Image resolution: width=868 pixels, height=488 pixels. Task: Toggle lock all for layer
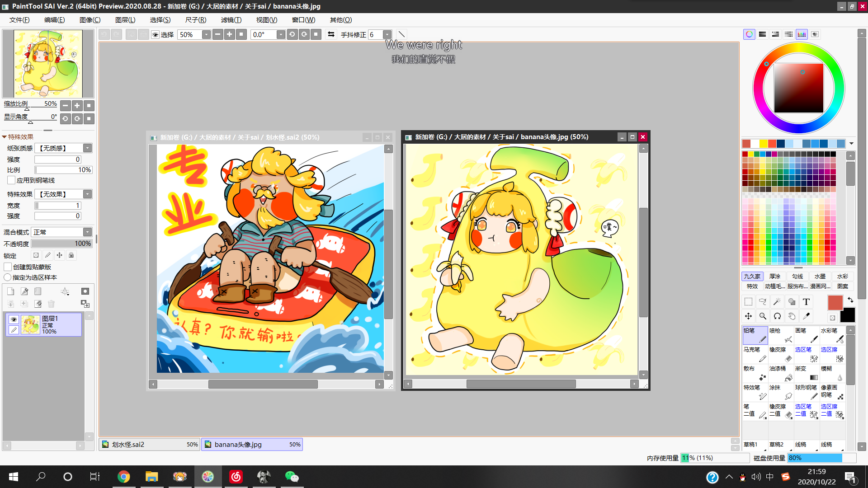71,255
